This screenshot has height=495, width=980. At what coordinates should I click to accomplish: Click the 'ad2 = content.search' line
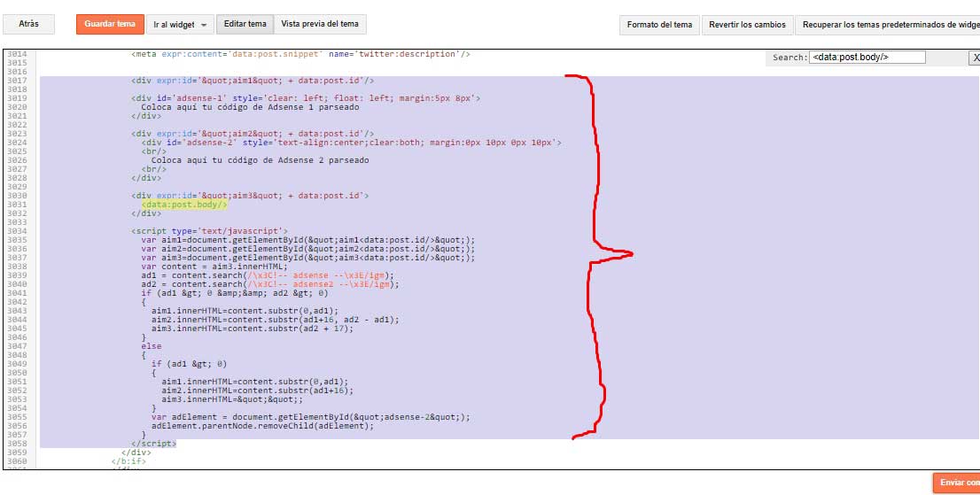point(270,283)
